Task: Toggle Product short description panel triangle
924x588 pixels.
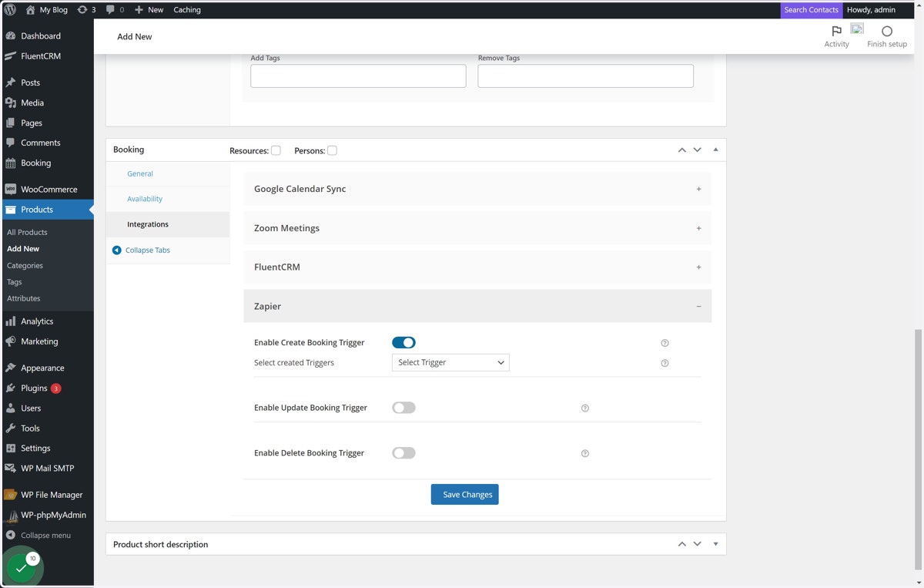Action: [715, 544]
